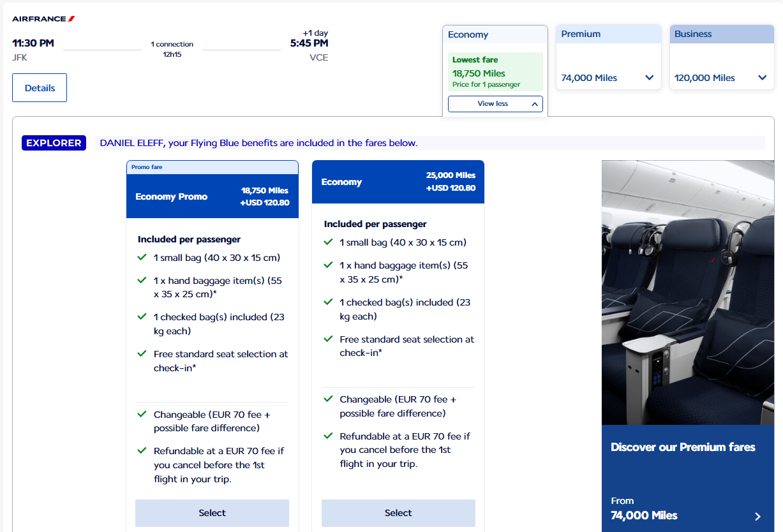Click the Economy 25,000 Miles card header
This screenshot has height=532, width=783.
pyautogui.click(x=398, y=182)
